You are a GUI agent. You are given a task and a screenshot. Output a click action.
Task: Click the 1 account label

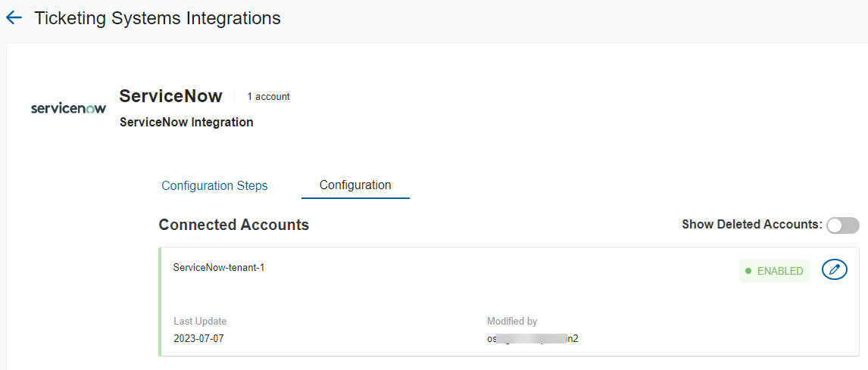[x=268, y=97]
